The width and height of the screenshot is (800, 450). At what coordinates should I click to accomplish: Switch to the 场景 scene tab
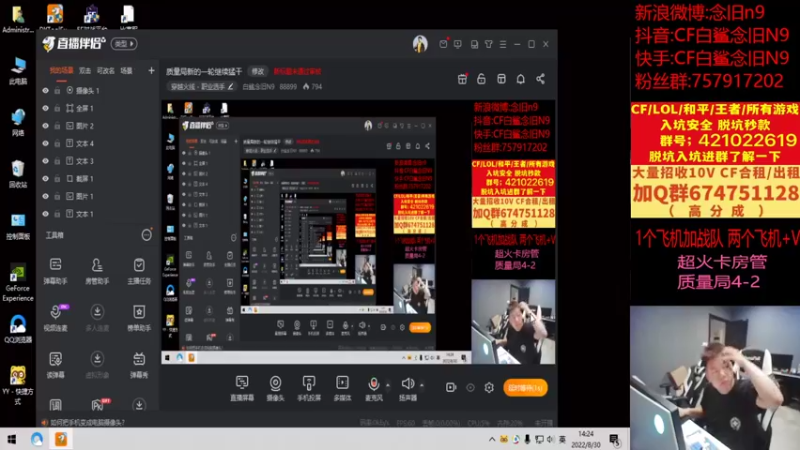pyautogui.click(x=127, y=71)
